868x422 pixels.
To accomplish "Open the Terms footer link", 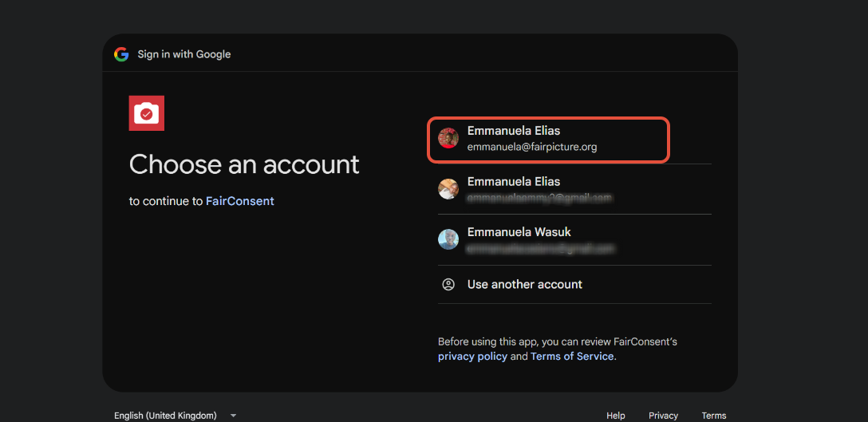I will [713, 416].
